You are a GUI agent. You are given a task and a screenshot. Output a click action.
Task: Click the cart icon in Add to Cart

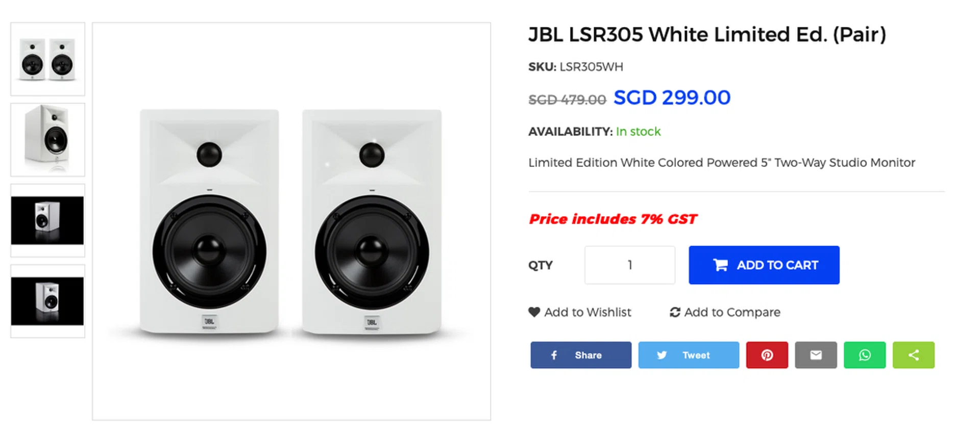pos(721,265)
